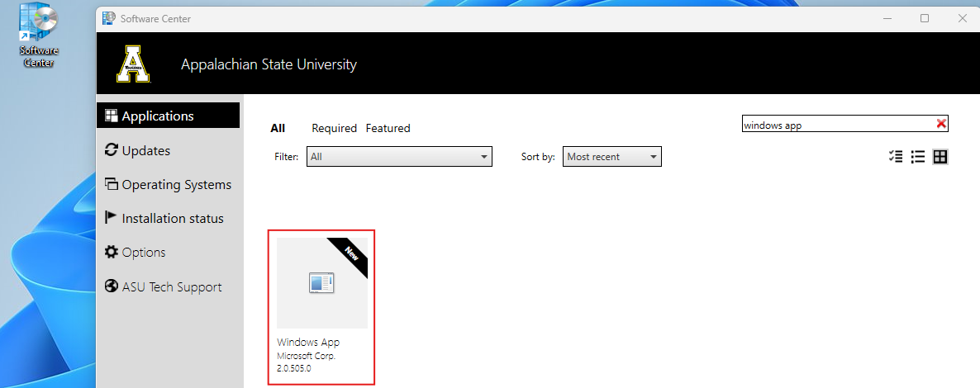Open the Windows App tile thumbnail
Viewport: 980px width, 388px height.
[x=322, y=283]
